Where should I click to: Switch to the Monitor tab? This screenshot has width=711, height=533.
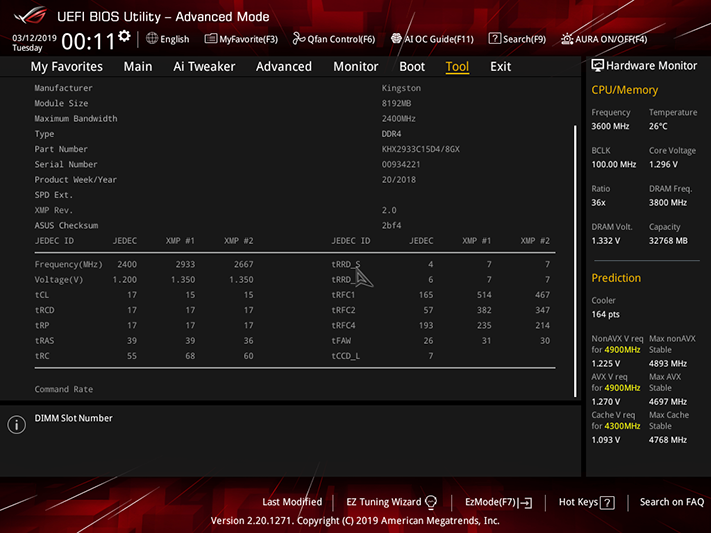pyautogui.click(x=356, y=67)
